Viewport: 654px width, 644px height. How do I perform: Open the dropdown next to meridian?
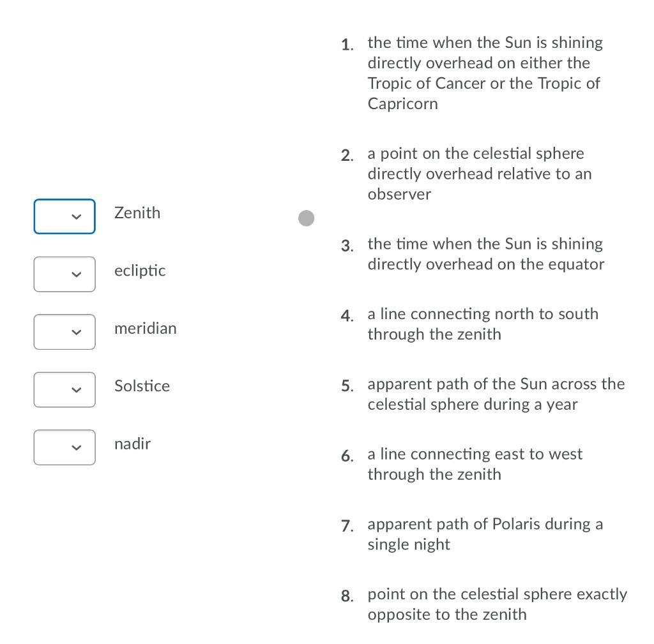pyautogui.click(x=64, y=331)
